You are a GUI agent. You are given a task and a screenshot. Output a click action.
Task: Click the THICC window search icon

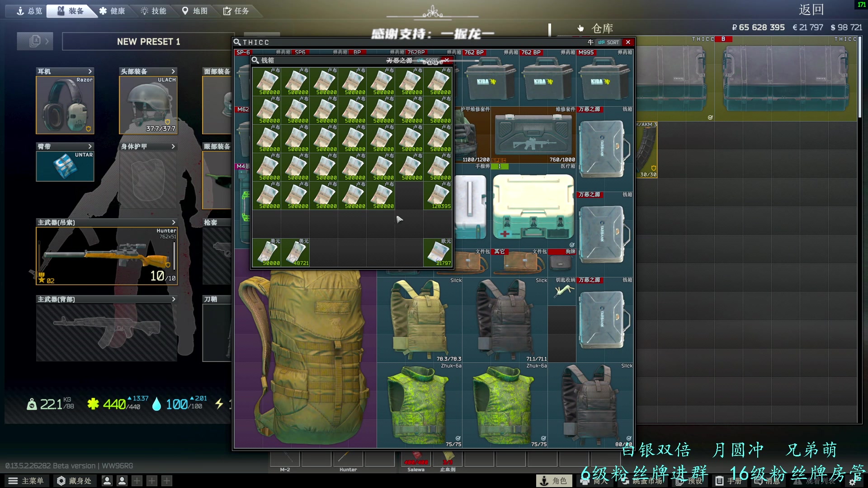[x=237, y=42]
